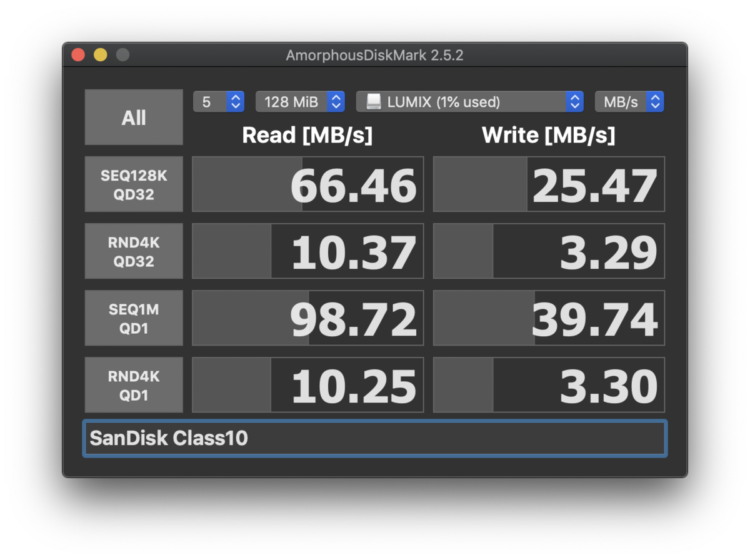Start the RND4K QD1 benchmark
The height and width of the screenshot is (560, 750).
click(x=134, y=385)
